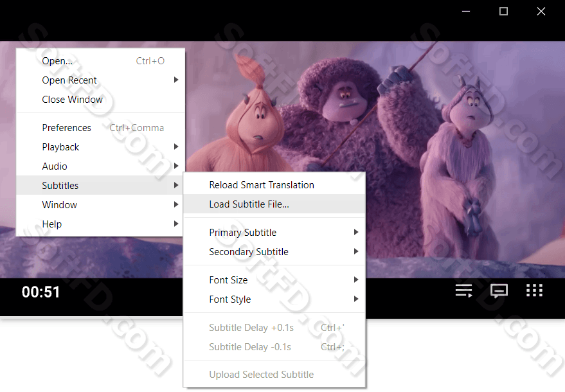Expand the Window submenu
Image resolution: width=565 pixels, height=392 pixels.
pos(101,204)
